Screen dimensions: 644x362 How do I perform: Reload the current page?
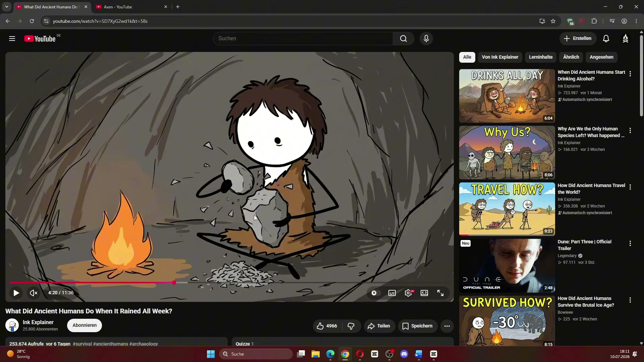click(32, 21)
